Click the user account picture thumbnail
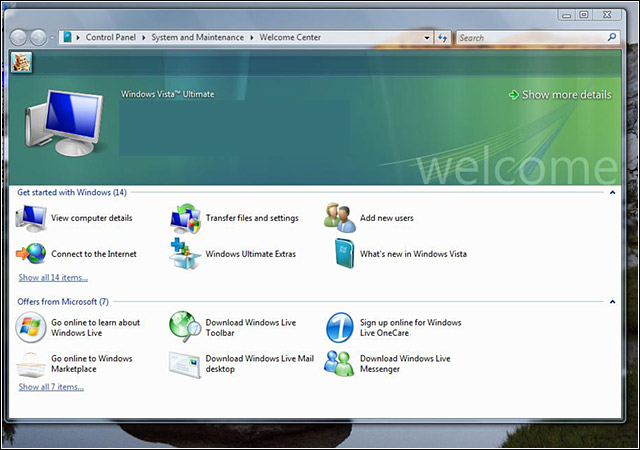This screenshot has width=640, height=450. coord(21,62)
